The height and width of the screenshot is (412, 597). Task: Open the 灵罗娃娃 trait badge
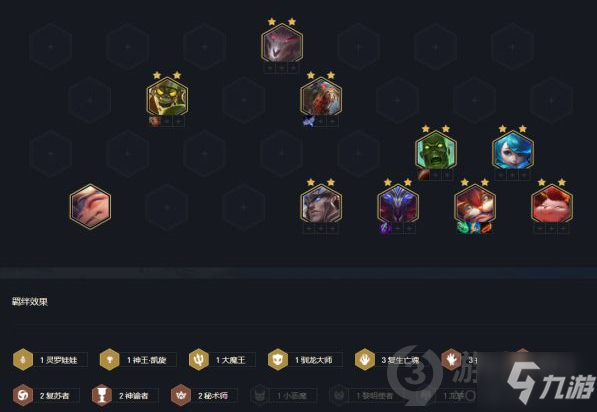pos(50,359)
